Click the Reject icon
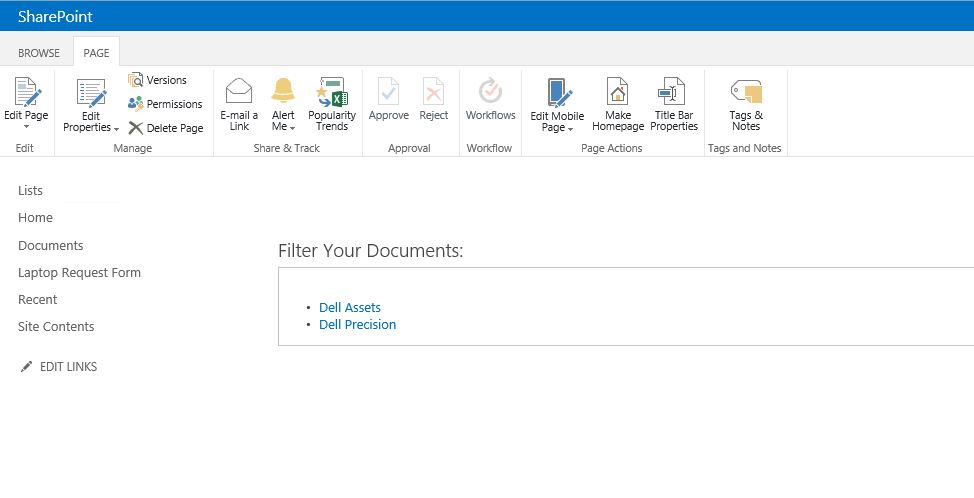This screenshot has width=974, height=498. click(434, 92)
